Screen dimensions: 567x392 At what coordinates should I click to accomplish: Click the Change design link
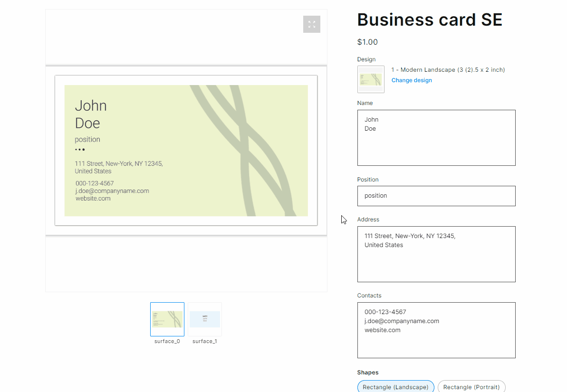point(412,80)
